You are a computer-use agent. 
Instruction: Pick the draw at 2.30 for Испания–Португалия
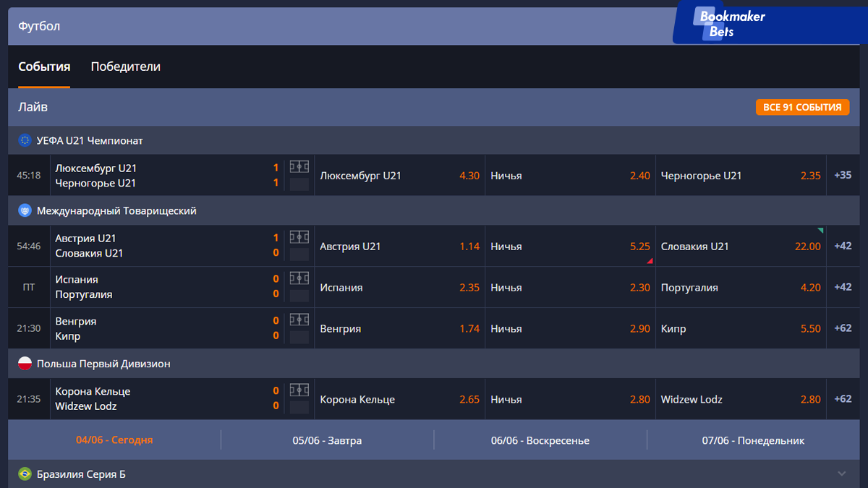(x=569, y=288)
